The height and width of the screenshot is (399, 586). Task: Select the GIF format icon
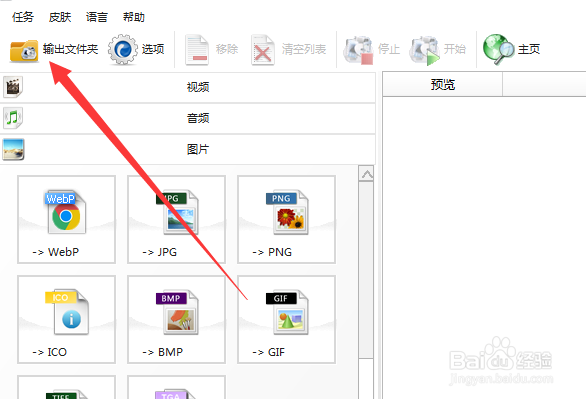287,312
